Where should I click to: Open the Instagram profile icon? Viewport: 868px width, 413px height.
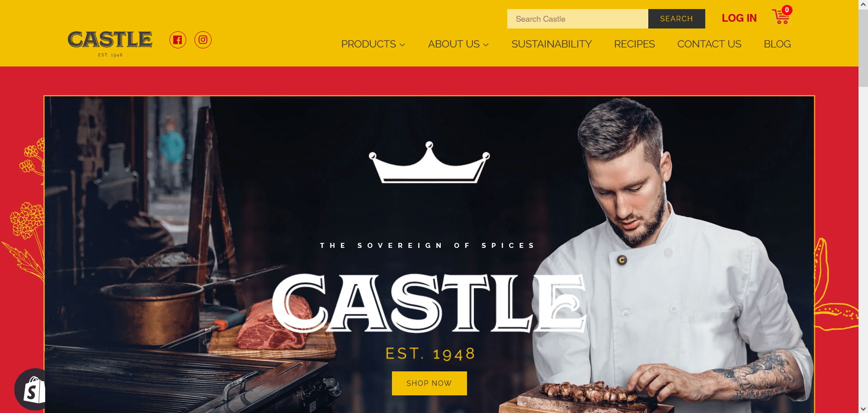[203, 40]
